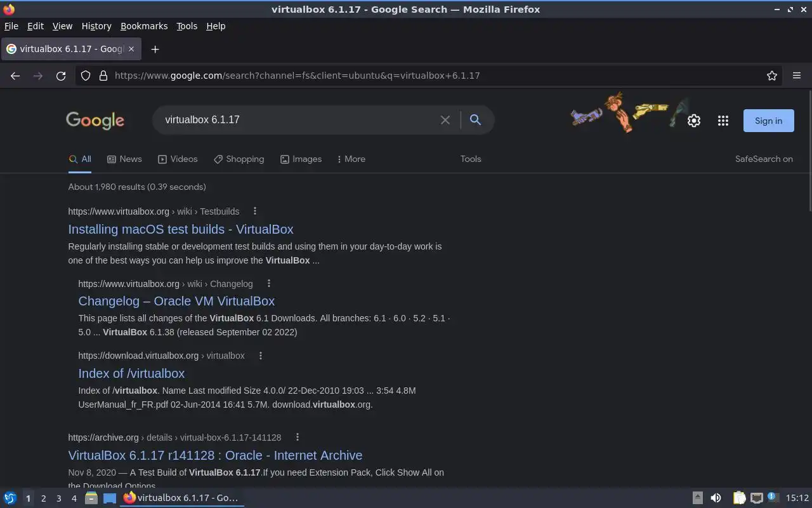Open the removable media tray icon
Viewport: 812px width, 508px height.
(x=697, y=498)
